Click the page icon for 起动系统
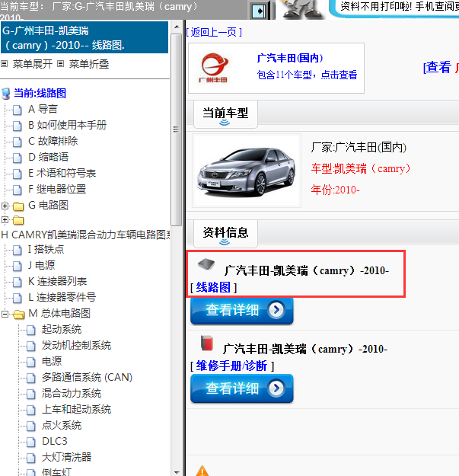 click(x=31, y=330)
